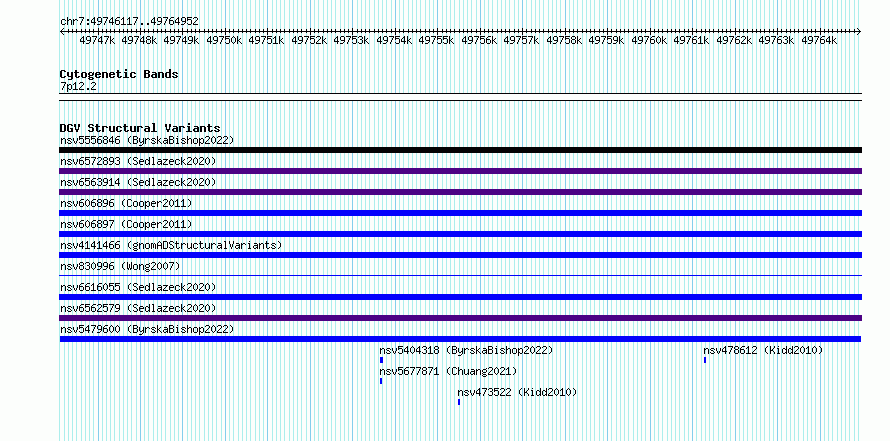Click the purple nsv6563914 variant bar
The width and height of the screenshot is (890, 441).
point(460,192)
